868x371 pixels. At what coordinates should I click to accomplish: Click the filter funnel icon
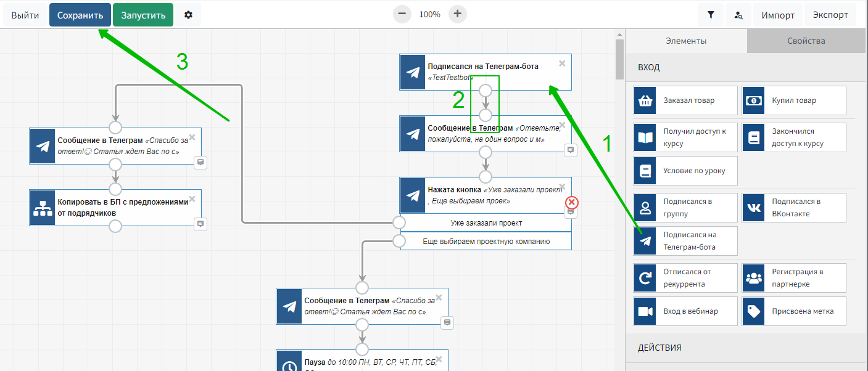[711, 15]
